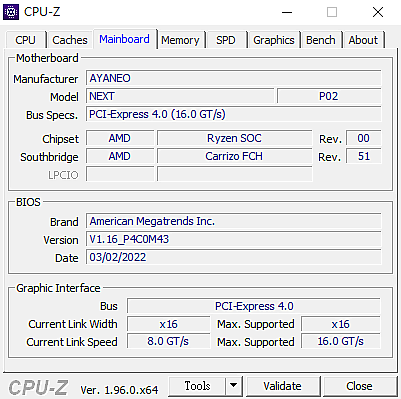Click the empty LPCIO vendor field
The width and height of the screenshot is (401, 399).
(120, 174)
